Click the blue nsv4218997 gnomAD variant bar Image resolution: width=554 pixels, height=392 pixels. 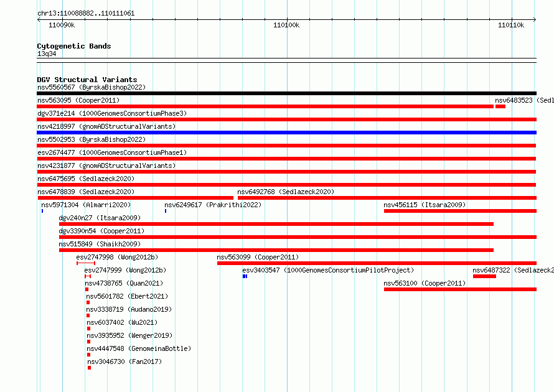pyautogui.click(x=286, y=133)
